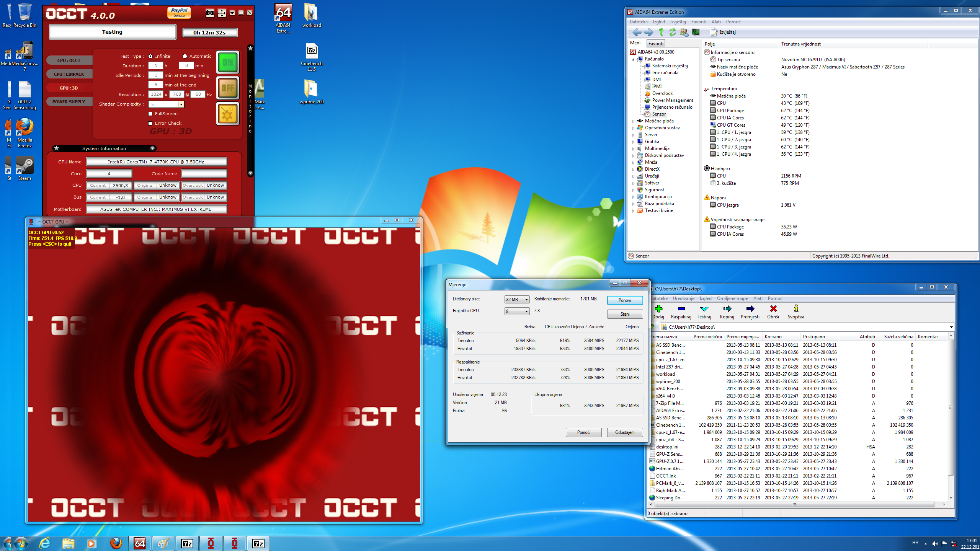Select Automatic test type radio button
Image resolution: width=980 pixels, height=551 pixels.
185,56
